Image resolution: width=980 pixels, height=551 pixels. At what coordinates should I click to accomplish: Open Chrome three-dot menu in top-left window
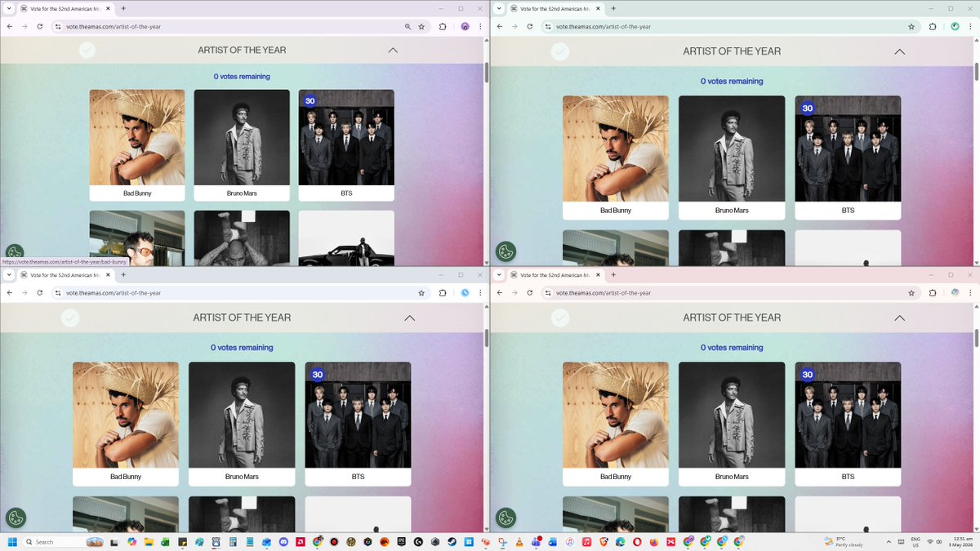click(479, 26)
